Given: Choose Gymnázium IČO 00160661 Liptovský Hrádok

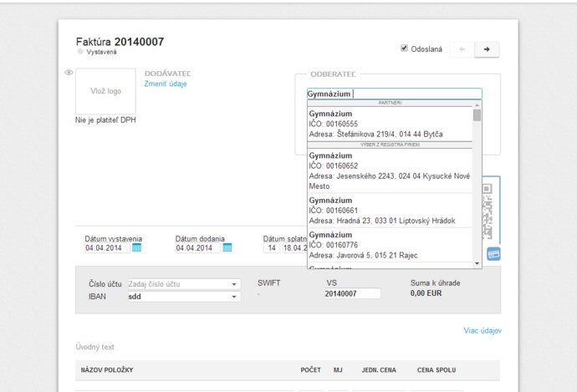Looking at the screenshot, I should point(390,211).
